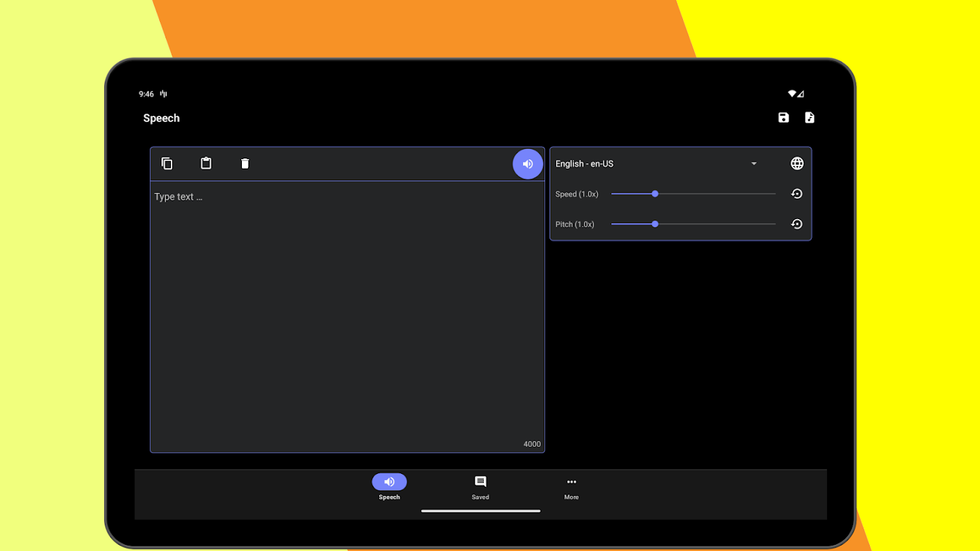Click the Speed slider handle

coord(655,194)
